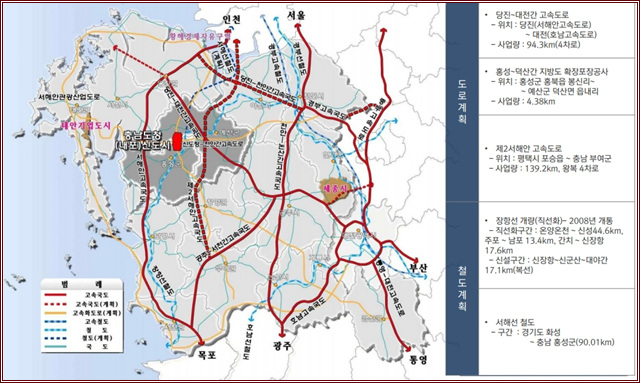Click the 호남고속국도 route label
The height and width of the screenshot is (383, 640).
click(x=308, y=312)
